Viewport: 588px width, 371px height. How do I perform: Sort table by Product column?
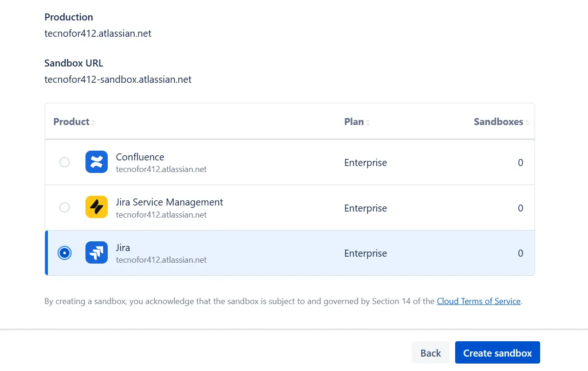pos(74,122)
